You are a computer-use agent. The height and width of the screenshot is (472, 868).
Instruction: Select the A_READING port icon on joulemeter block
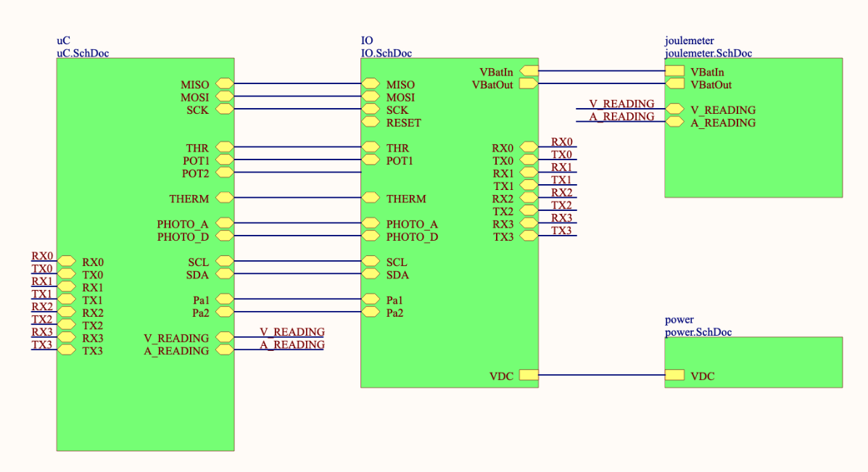[674, 122]
